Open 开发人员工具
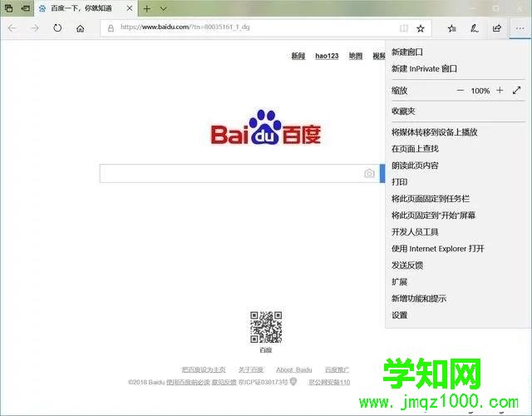The width and height of the screenshot is (532, 416). pyautogui.click(x=415, y=232)
